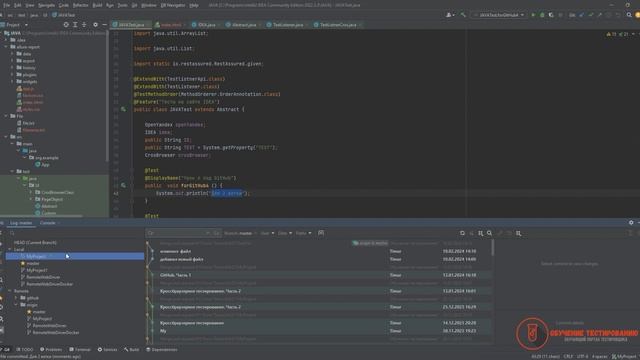Open Git tool window settings gear
This screenshot has height=360, width=640.
coord(631,222)
